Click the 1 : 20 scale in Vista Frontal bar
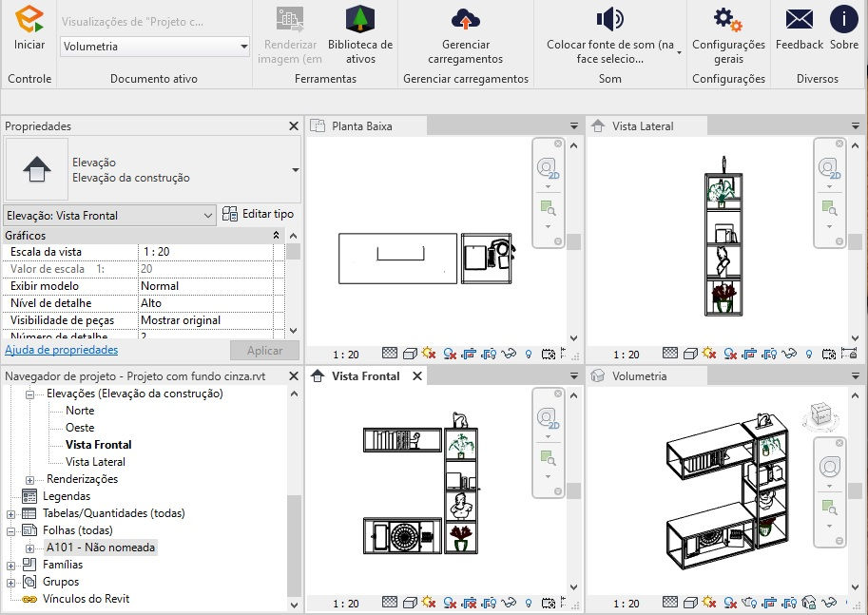 tap(345, 604)
